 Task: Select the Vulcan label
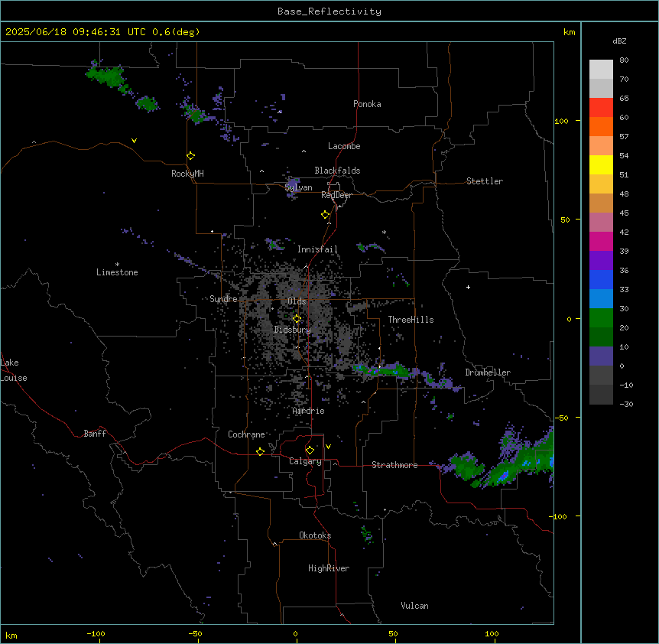pos(415,606)
